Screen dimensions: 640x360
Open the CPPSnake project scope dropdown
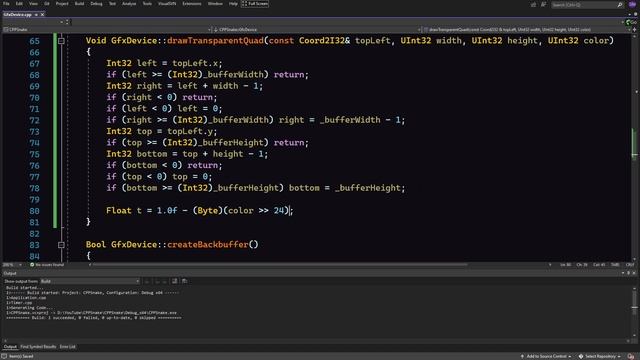[107, 30]
